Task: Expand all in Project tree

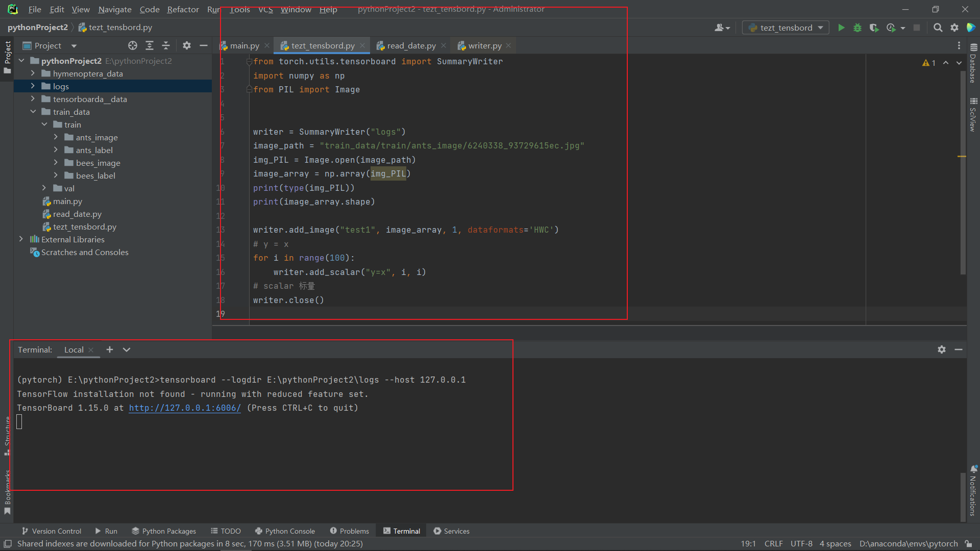Action: (x=150, y=45)
